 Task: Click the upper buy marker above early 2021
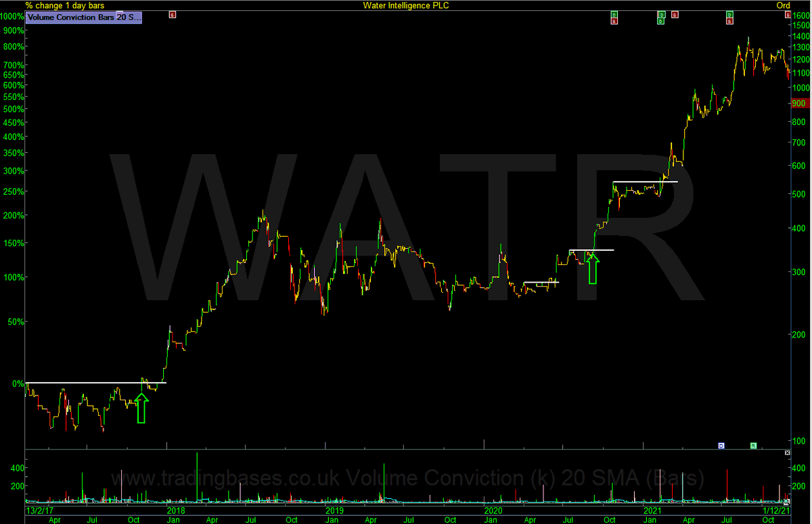point(662,14)
